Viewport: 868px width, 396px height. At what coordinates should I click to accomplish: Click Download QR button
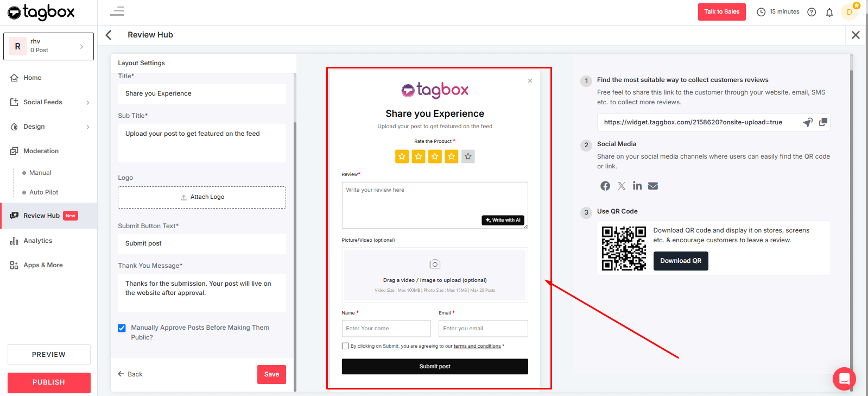[681, 261]
